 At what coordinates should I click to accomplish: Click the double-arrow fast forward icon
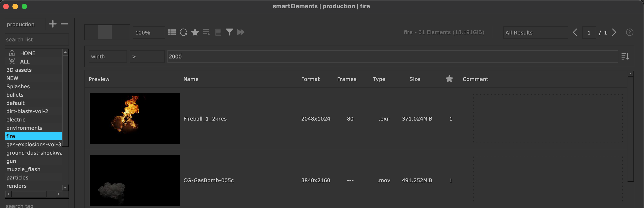coord(241,32)
